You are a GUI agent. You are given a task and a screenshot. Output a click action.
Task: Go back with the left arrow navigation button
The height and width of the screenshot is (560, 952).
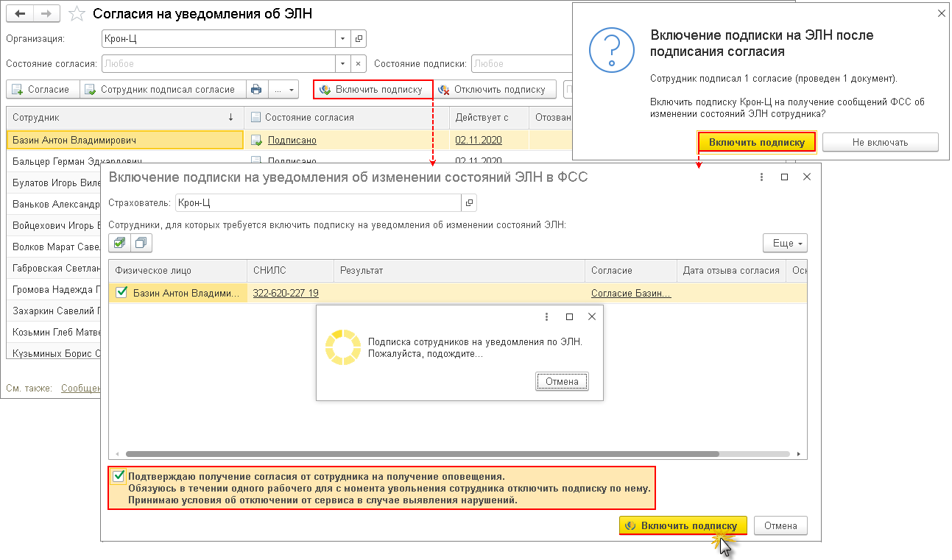tap(19, 14)
